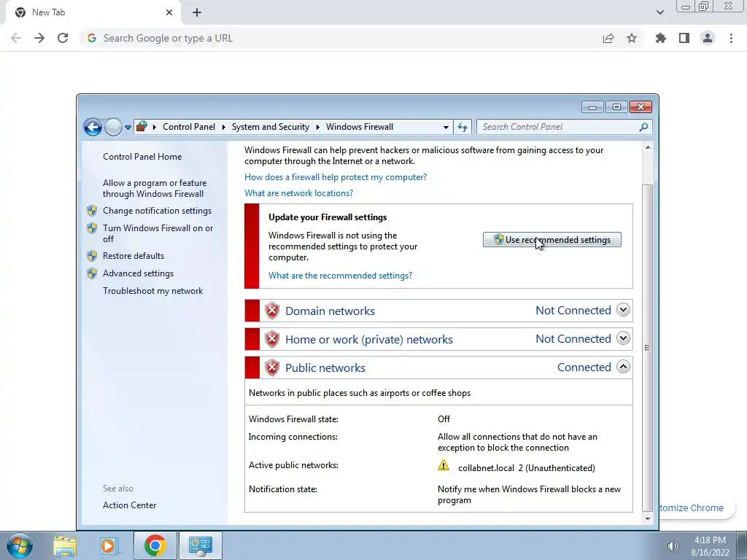This screenshot has height=560, width=747.
Task: Refresh the Control Panel address bar
Action: pos(462,127)
